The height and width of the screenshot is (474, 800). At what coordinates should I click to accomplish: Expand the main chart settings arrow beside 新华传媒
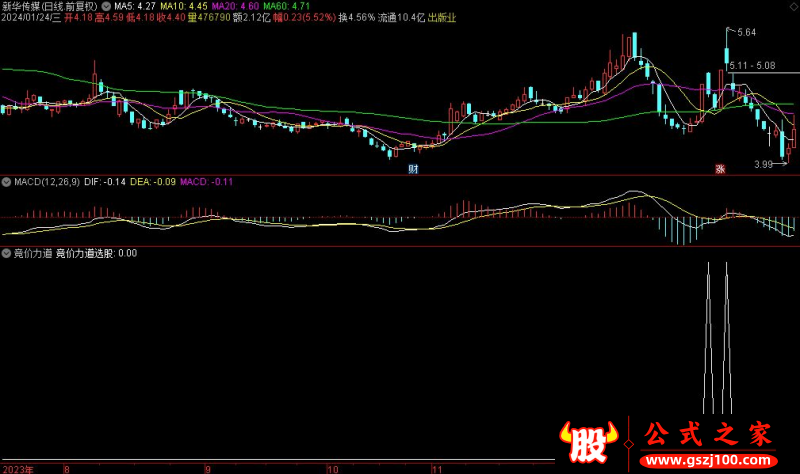pyautogui.click(x=107, y=5)
